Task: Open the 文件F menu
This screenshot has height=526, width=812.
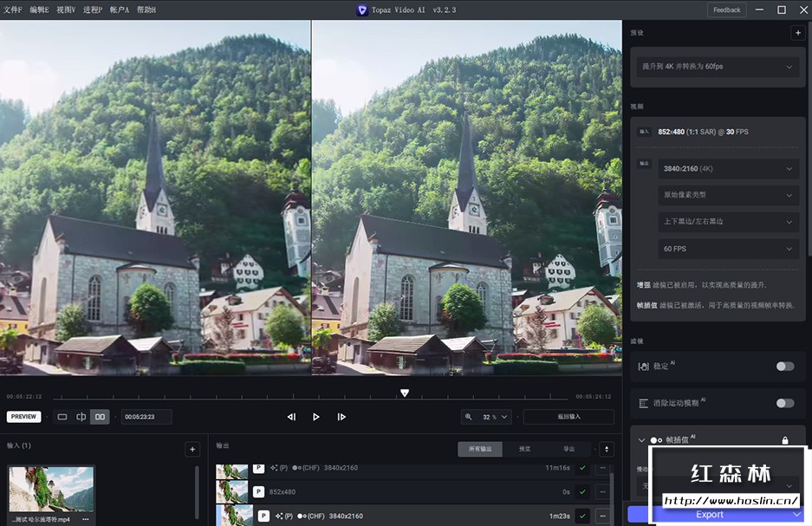Action: [x=13, y=10]
